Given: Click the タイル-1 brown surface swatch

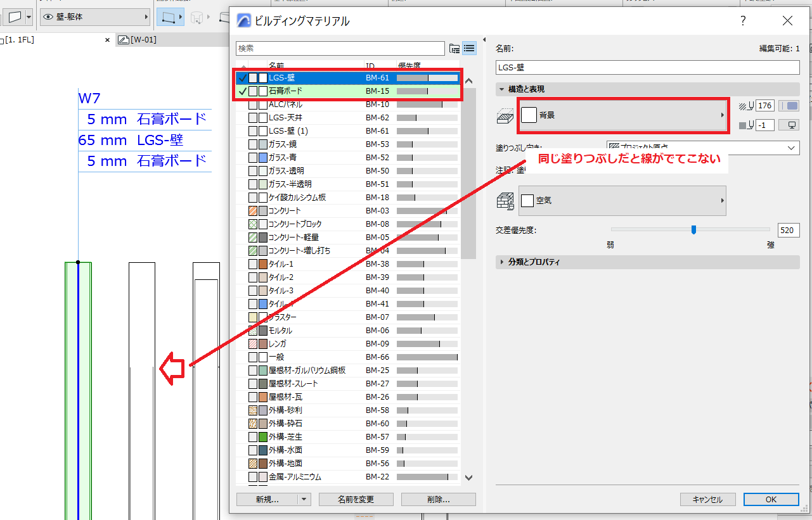Looking at the screenshot, I should coord(263,264).
